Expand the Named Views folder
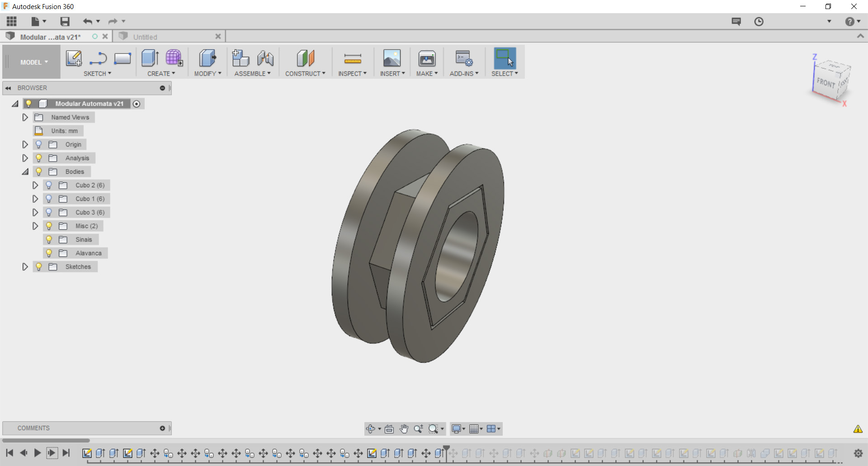The height and width of the screenshot is (466, 868). [x=25, y=117]
